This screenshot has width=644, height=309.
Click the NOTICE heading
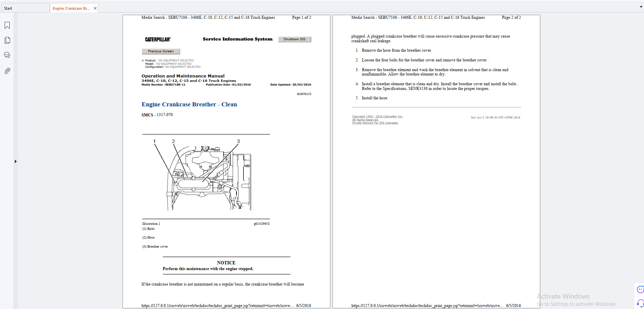[x=226, y=263]
